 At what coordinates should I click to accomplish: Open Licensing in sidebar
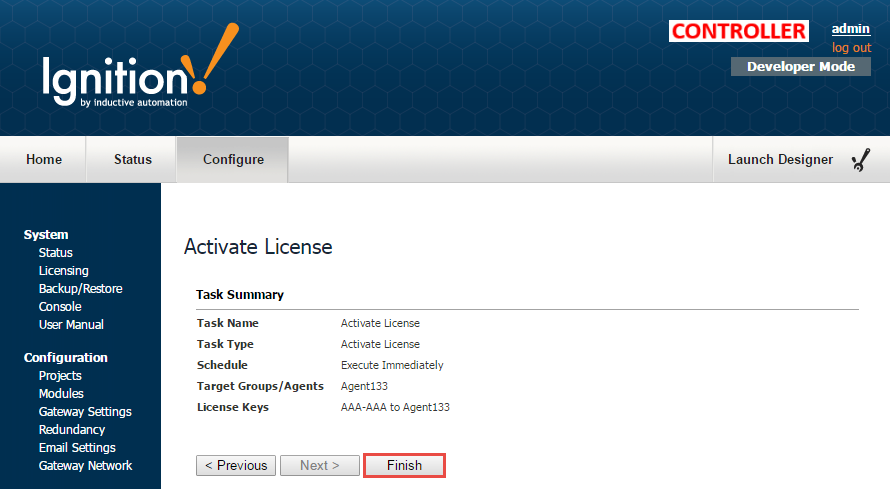tap(64, 271)
